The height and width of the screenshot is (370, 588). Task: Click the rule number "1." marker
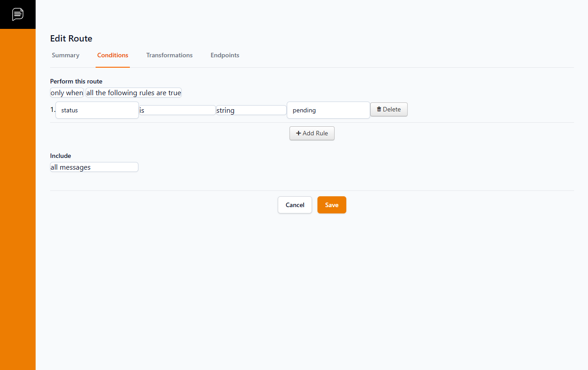pyautogui.click(x=52, y=110)
